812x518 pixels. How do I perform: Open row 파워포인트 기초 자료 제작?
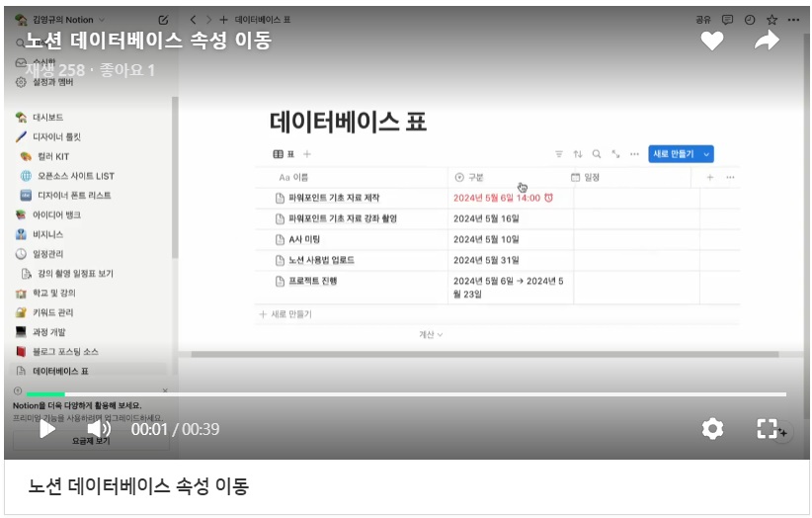click(x=334, y=198)
